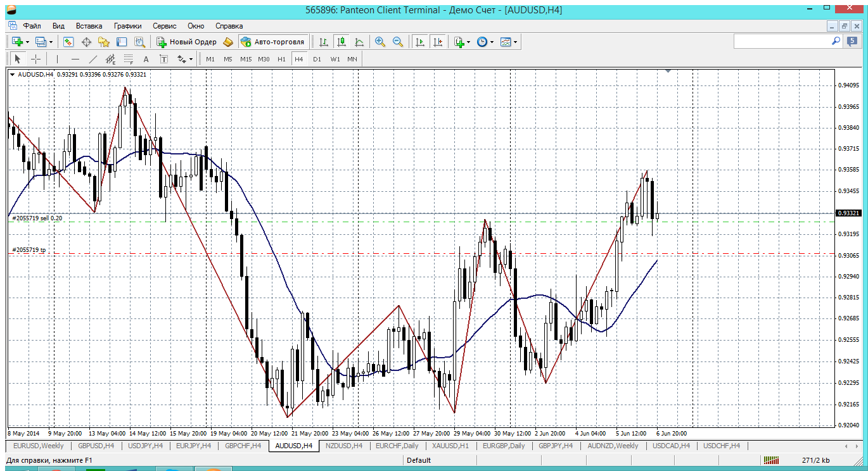Open the Navigator window icon
This screenshot has width=868, height=471.
(104, 42)
